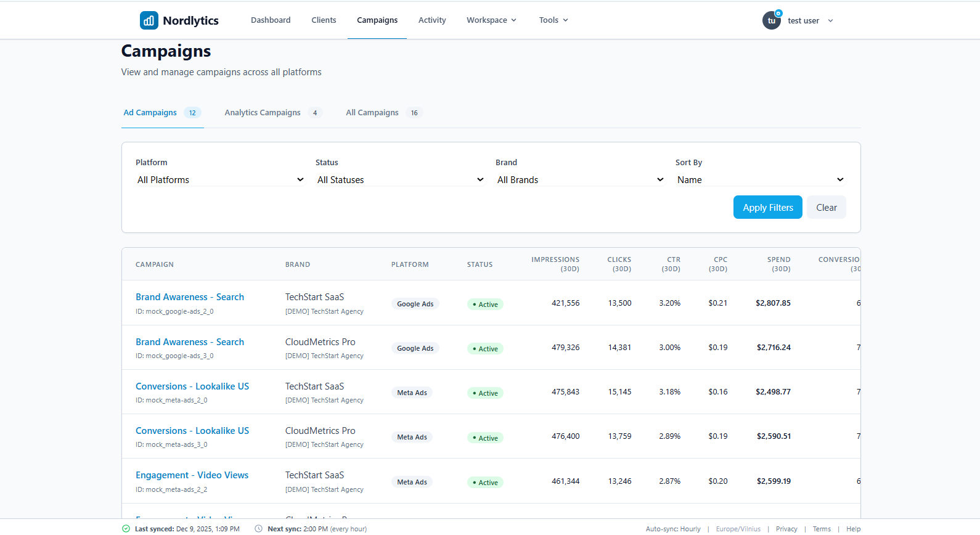Screen dimensions: 980x535
Task: Open Engagement - Video Views campaign link
Action: pyautogui.click(x=192, y=475)
